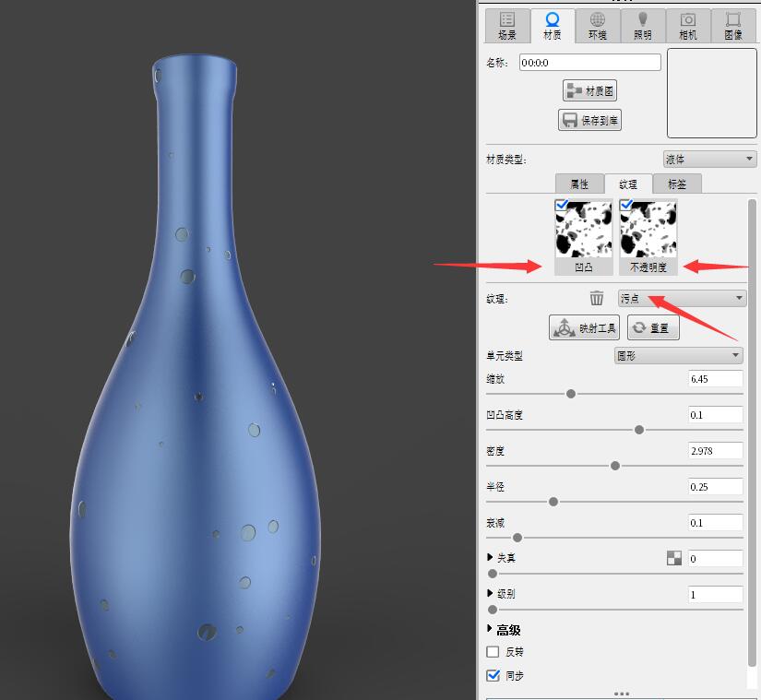Open the 图像 (Image) tab
The height and width of the screenshot is (700, 761).
pyautogui.click(x=732, y=26)
